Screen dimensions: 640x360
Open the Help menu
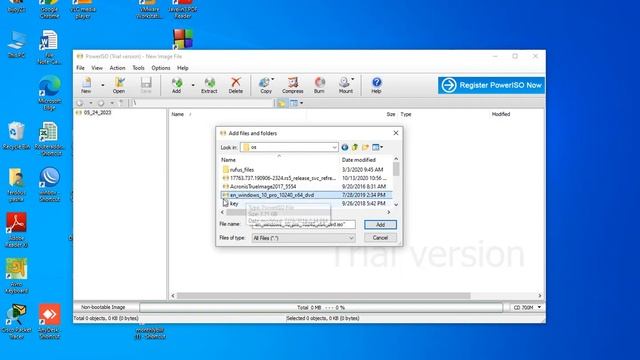(182, 68)
